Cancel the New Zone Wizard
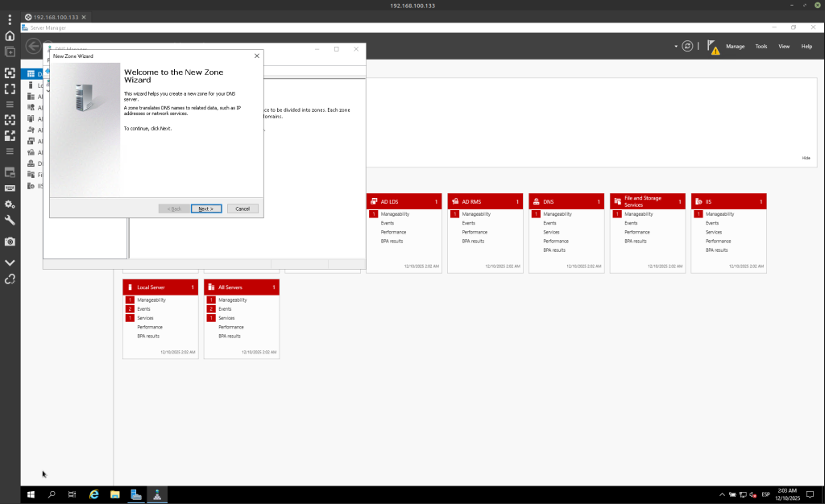This screenshot has height=504, width=825. click(x=243, y=209)
